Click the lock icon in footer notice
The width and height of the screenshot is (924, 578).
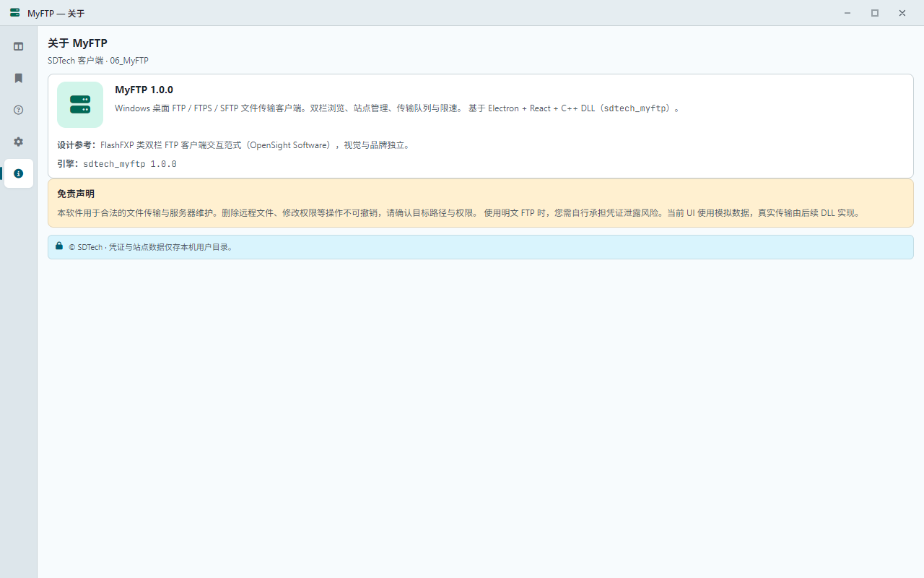59,246
